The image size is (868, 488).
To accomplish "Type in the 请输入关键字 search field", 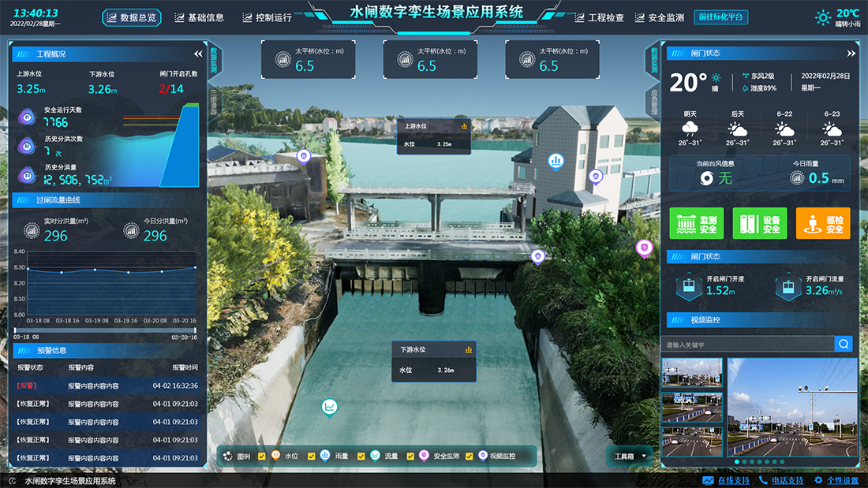I will [x=746, y=345].
